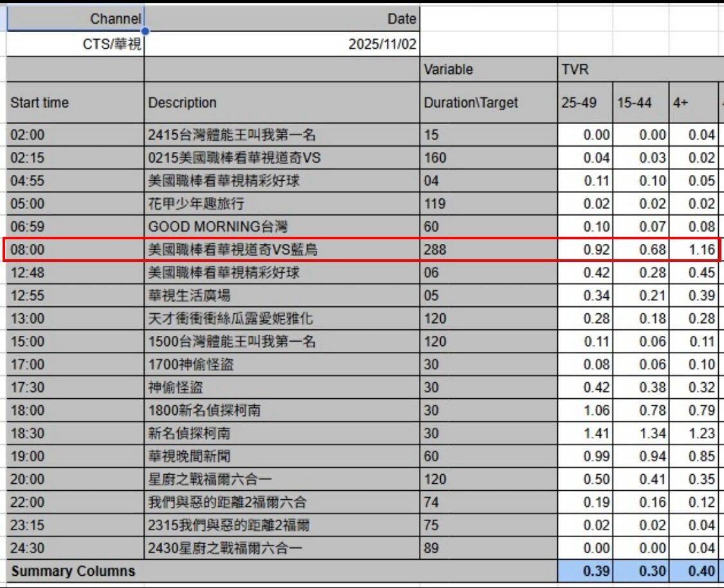Click the Start time column header
Image resolution: width=724 pixels, height=588 pixels.
[x=75, y=103]
